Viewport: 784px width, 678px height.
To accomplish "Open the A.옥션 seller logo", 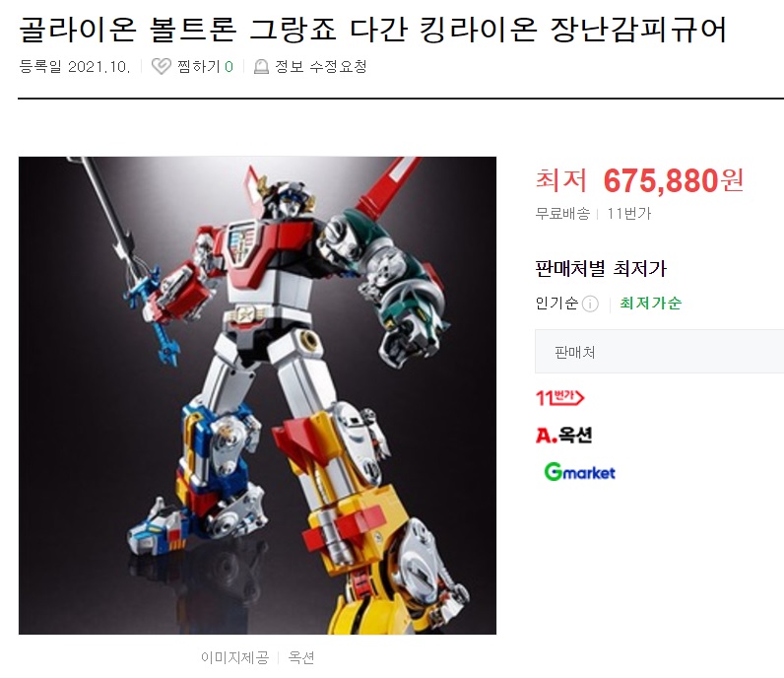I will tap(563, 435).
